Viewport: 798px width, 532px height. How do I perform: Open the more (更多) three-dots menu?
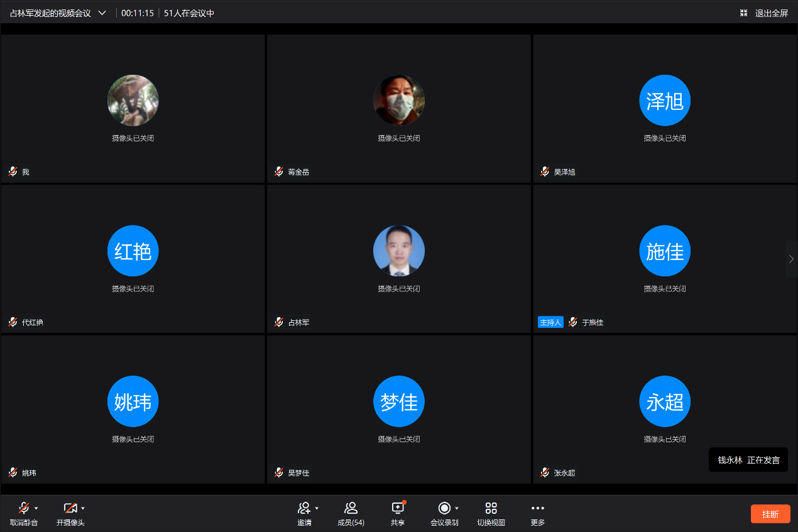pos(537,508)
